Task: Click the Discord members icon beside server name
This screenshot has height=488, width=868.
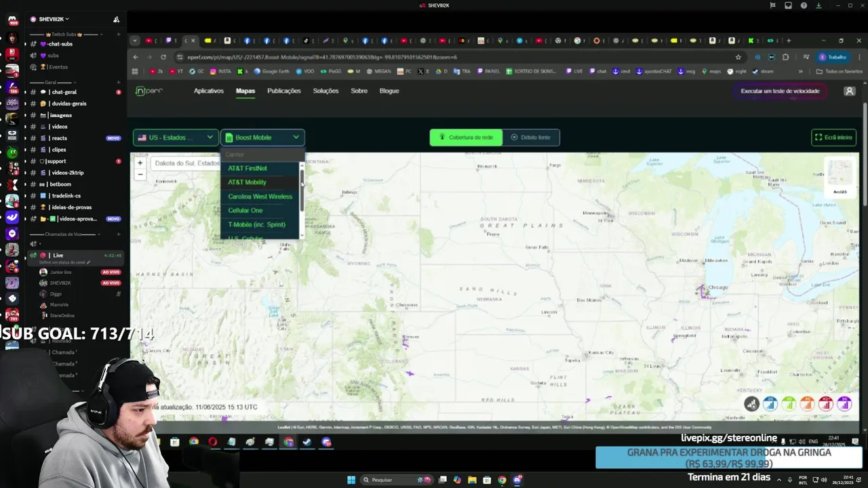Action: point(116,19)
